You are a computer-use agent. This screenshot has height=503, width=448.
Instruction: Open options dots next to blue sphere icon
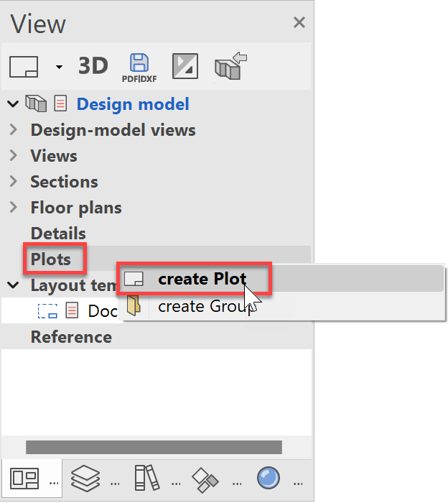click(298, 483)
